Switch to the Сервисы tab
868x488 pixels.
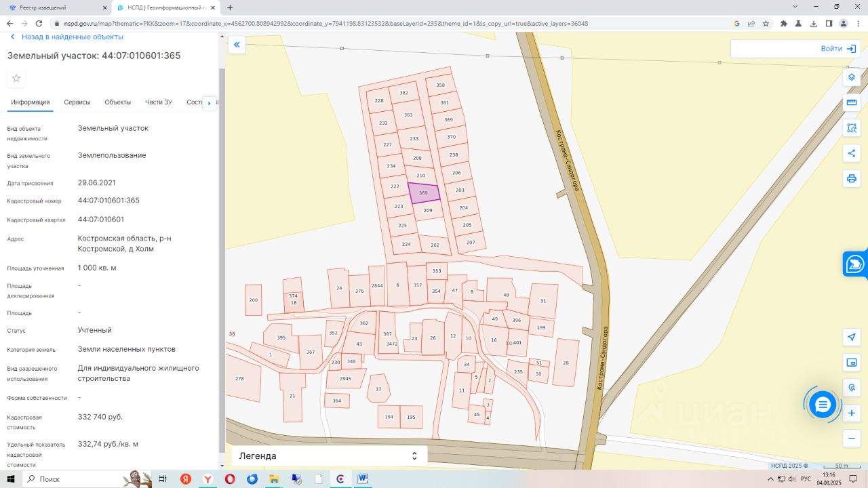[77, 102]
